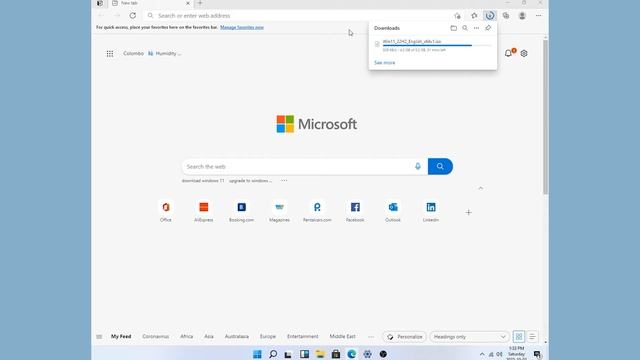Open Microsoft Store from taskbar

(336, 354)
